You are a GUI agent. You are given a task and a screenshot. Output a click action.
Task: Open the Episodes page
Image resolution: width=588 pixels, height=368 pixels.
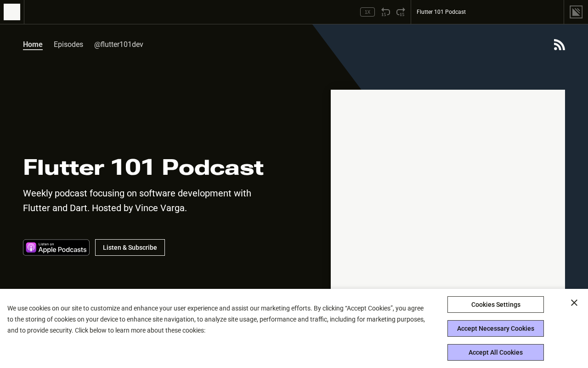(x=68, y=45)
